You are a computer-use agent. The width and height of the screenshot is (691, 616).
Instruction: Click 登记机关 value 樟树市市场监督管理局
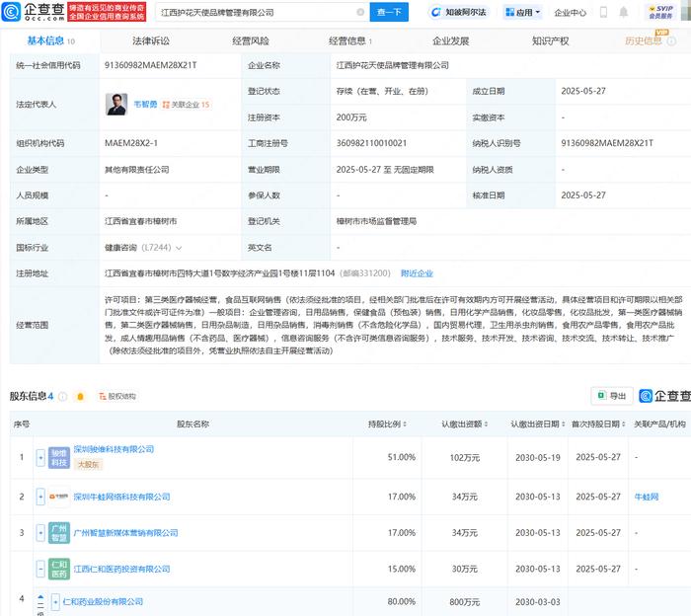(x=376, y=221)
